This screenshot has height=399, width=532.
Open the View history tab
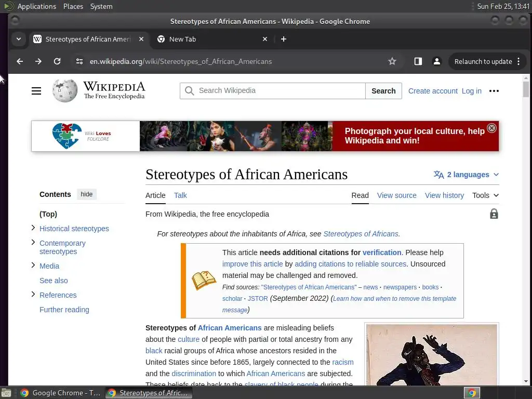[x=445, y=195]
